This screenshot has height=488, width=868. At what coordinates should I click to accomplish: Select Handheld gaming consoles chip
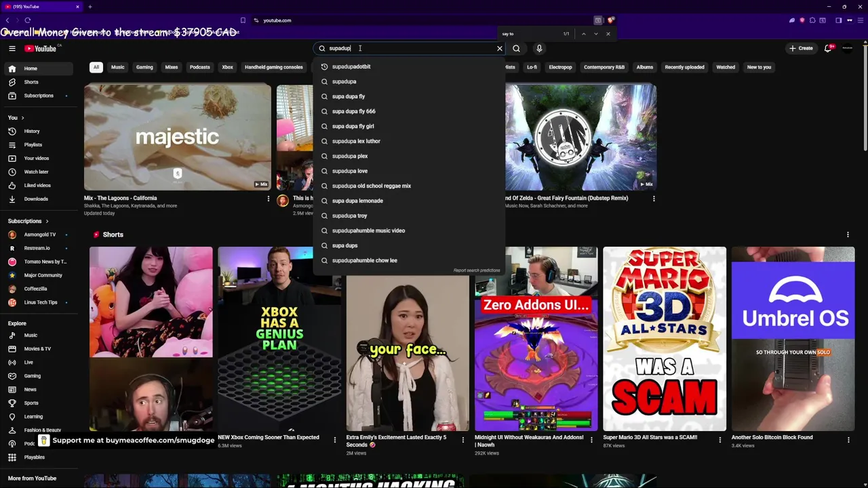click(x=274, y=67)
